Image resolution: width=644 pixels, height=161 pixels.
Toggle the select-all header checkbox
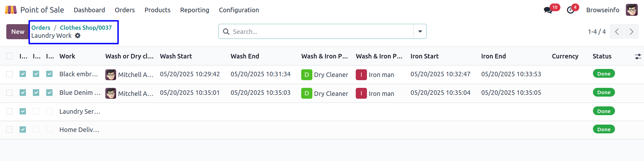9,56
